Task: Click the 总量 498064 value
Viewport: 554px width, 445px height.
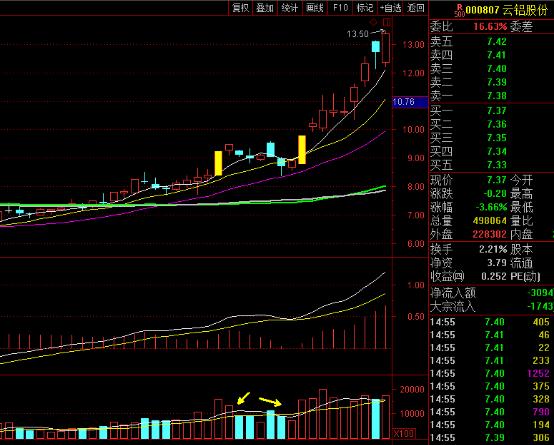Action: coord(490,221)
